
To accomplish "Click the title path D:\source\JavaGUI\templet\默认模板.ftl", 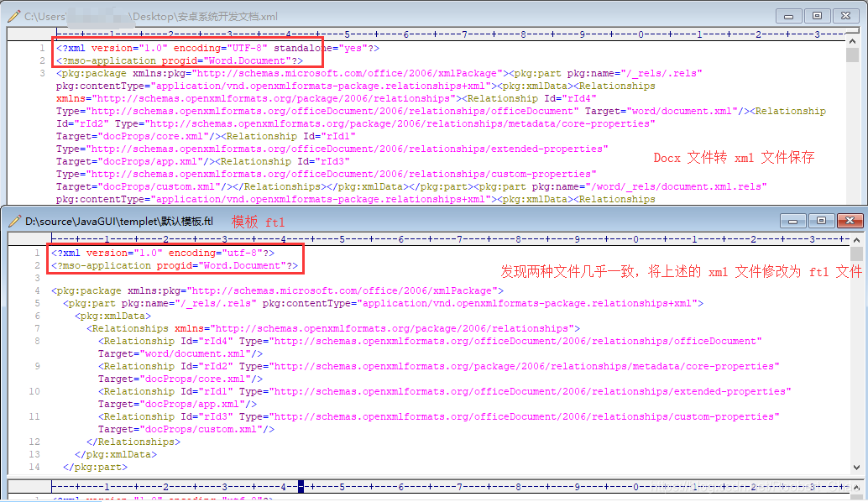I will 119,222.
